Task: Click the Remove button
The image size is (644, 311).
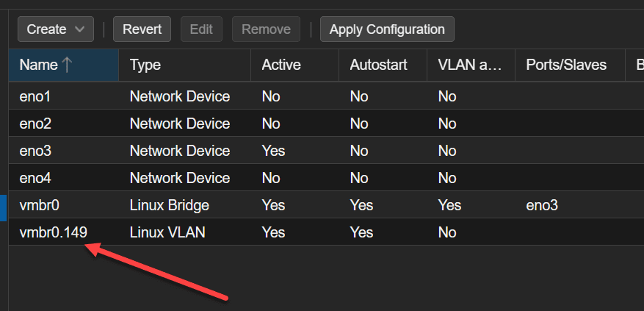Action: (266, 29)
